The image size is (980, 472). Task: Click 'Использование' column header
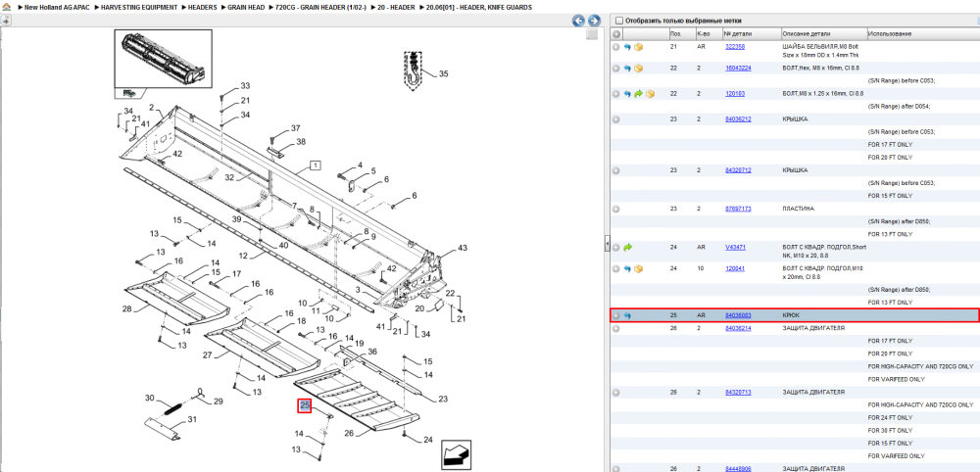click(x=890, y=33)
